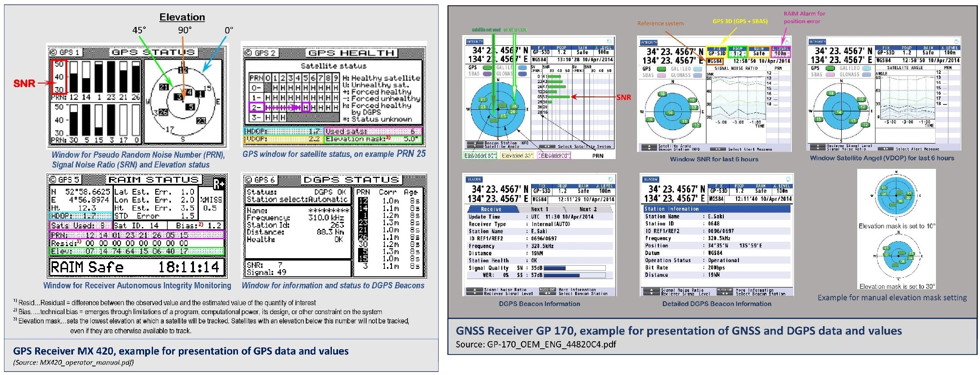Click the SBAS indicator on the Satellite Angle screen
This screenshot has height=375, width=980.
pos(830,75)
